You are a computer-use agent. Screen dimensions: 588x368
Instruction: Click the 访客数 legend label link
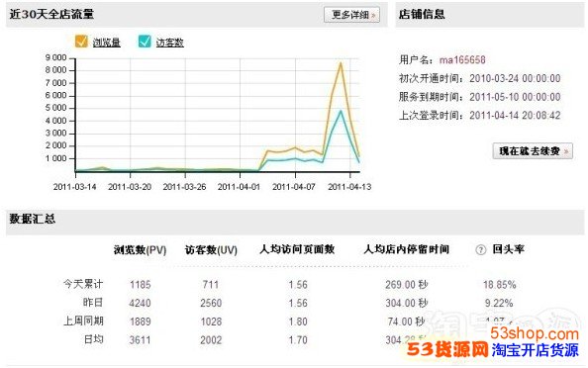[x=170, y=43]
